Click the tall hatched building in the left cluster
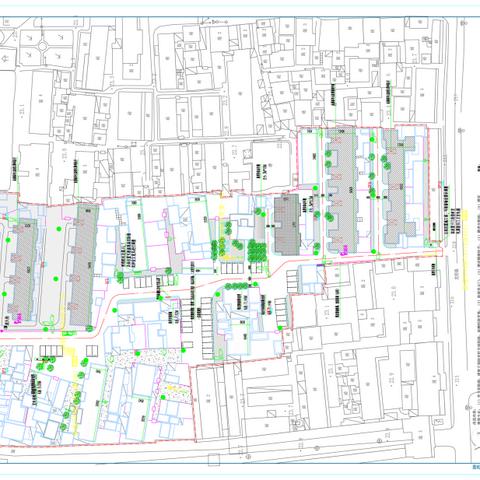 click(83, 265)
